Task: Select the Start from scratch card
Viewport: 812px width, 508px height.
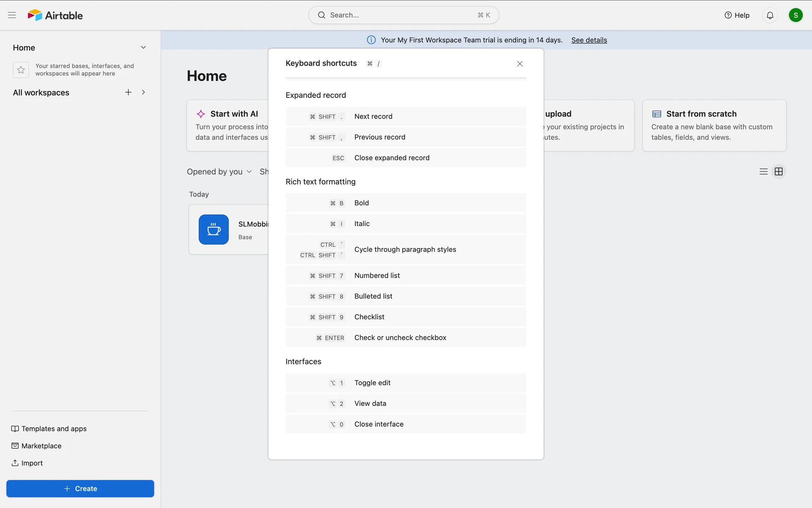Action: click(x=714, y=125)
